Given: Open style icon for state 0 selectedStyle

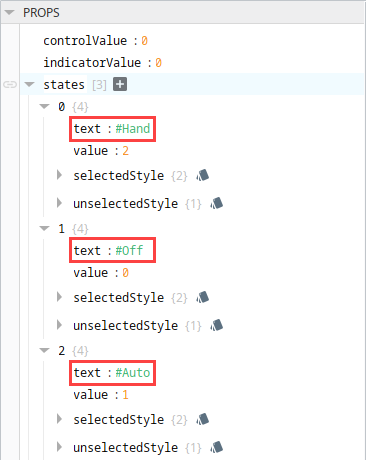Looking at the screenshot, I should (x=203, y=175).
